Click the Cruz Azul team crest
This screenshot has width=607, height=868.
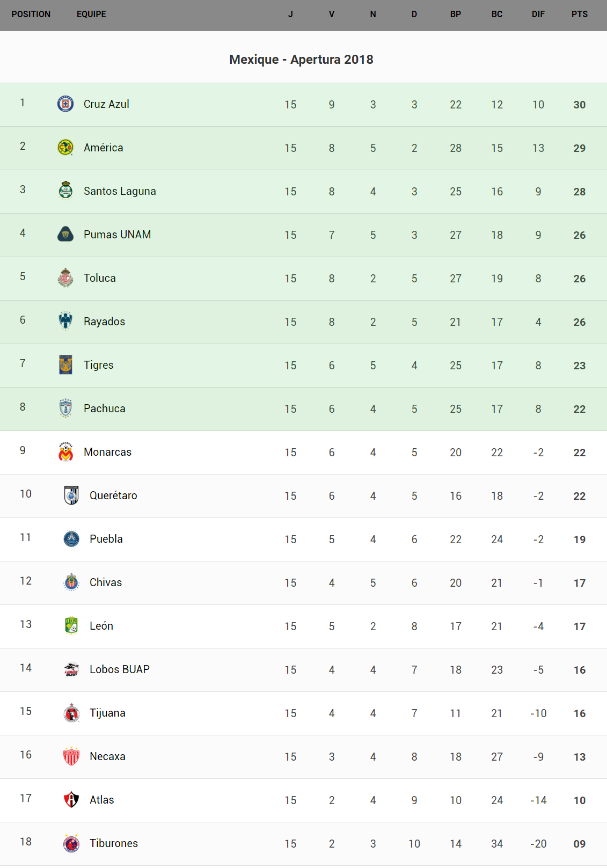tap(65, 104)
